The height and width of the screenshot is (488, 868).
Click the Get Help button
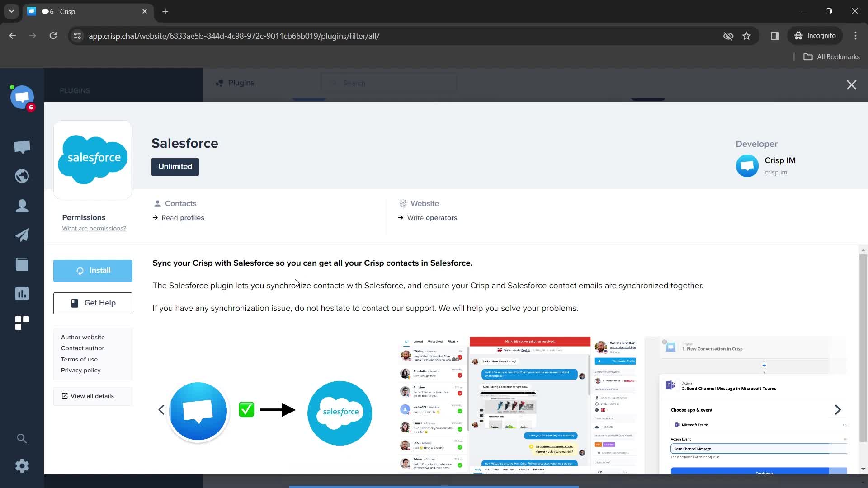(x=93, y=303)
